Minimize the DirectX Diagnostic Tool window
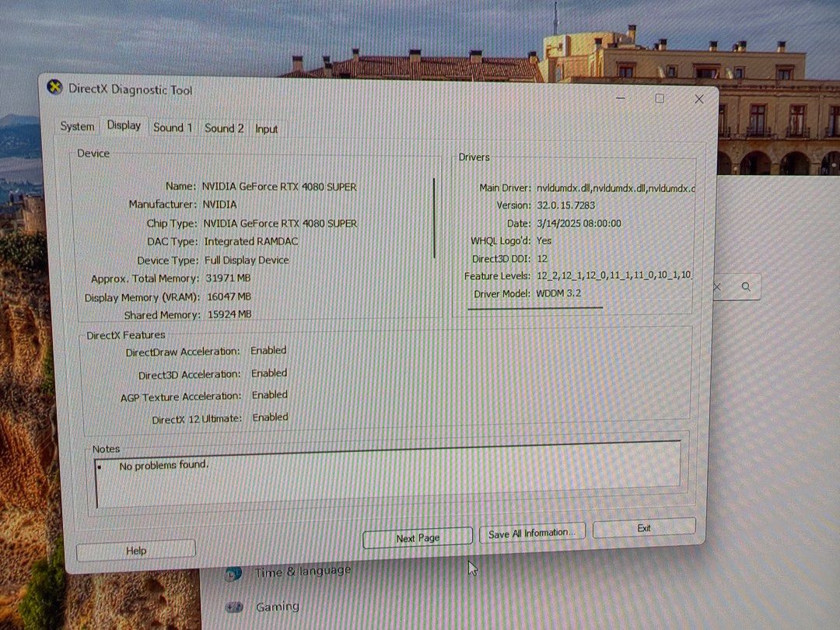The image size is (840, 630). [x=621, y=98]
